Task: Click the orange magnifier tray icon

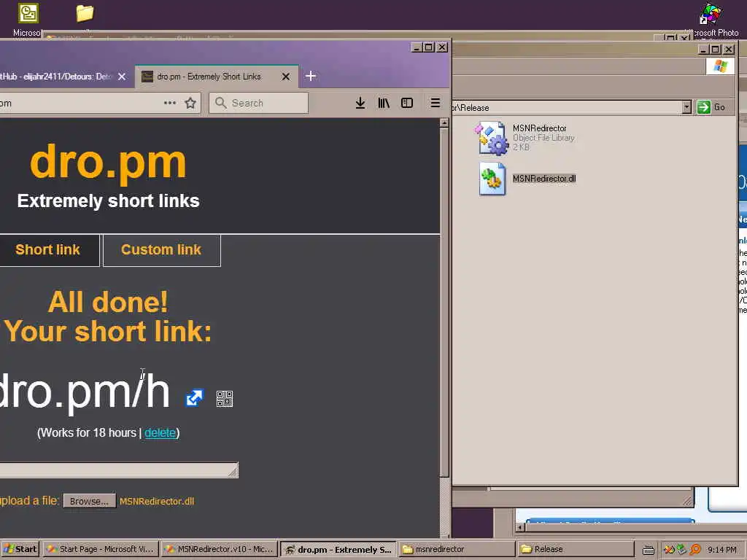Action: [695, 550]
